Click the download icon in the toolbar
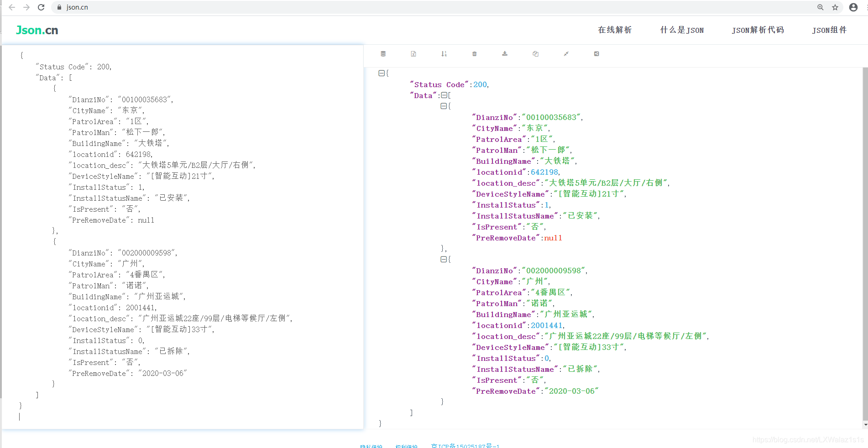868x448 pixels. [x=505, y=54]
